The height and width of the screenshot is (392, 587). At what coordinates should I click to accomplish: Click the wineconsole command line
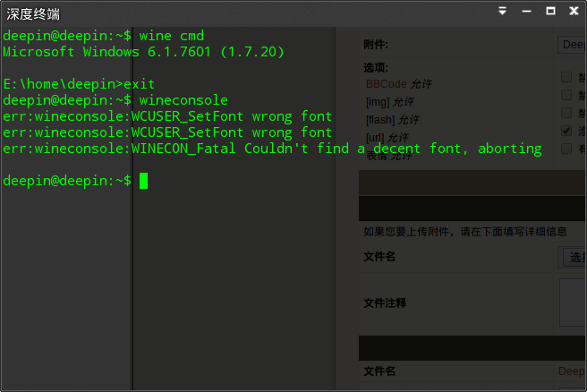tap(115, 100)
